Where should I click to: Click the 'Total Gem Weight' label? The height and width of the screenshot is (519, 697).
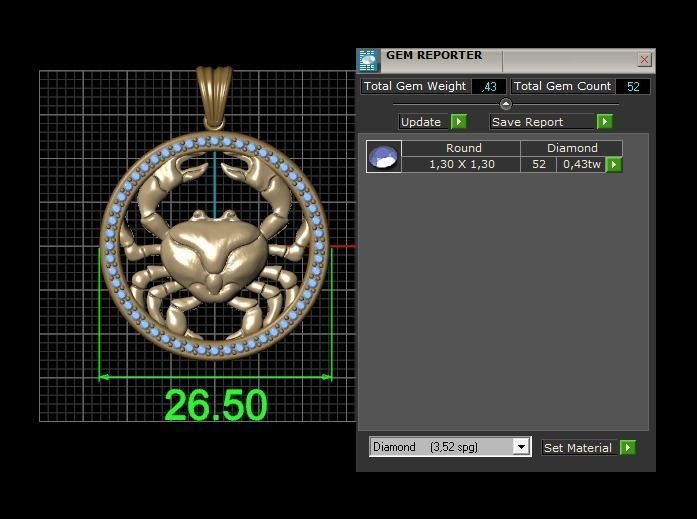[x=415, y=86]
